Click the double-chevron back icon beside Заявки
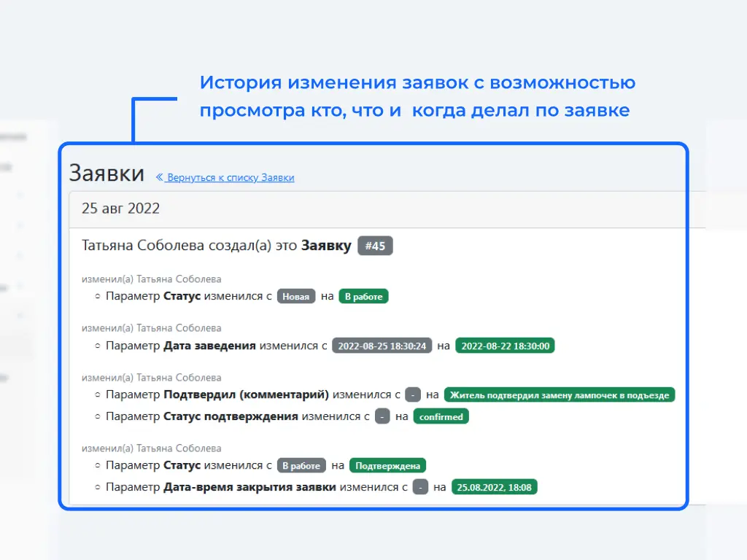 coord(160,177)
